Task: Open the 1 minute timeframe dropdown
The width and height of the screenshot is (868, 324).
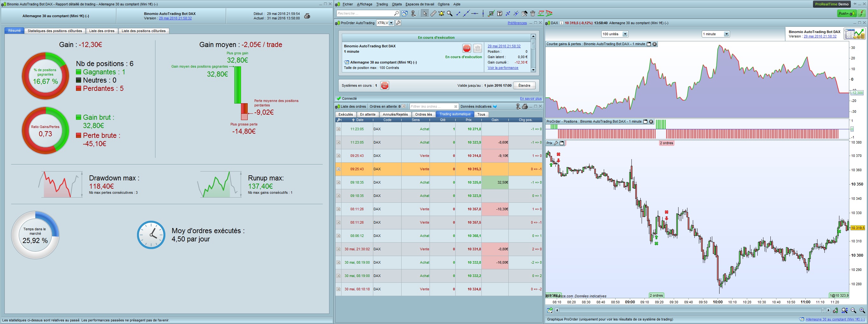Action: [726, 34]
